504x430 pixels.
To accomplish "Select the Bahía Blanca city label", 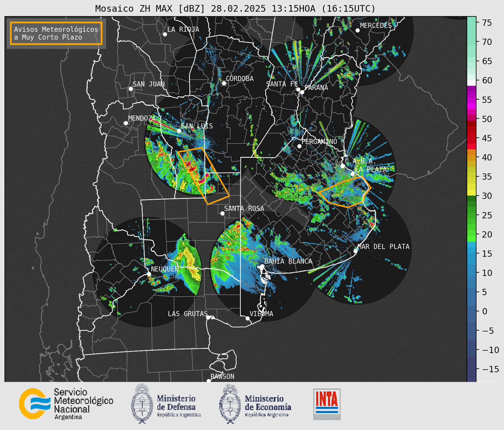I will (x=288, y=261).
